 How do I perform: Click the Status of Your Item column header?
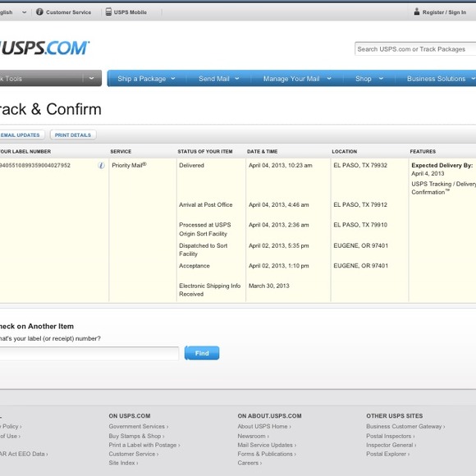pos(205,151)
